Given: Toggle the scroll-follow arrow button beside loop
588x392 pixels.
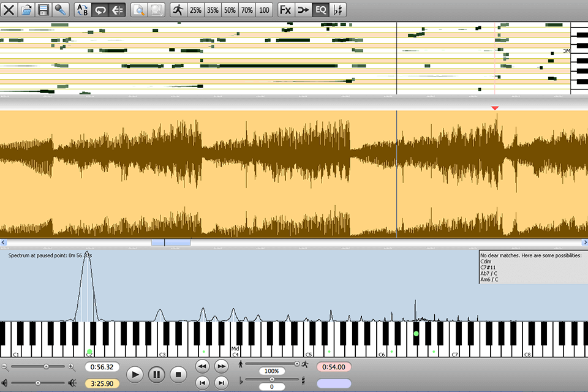Looking at the screenshot, I should 118,10.
